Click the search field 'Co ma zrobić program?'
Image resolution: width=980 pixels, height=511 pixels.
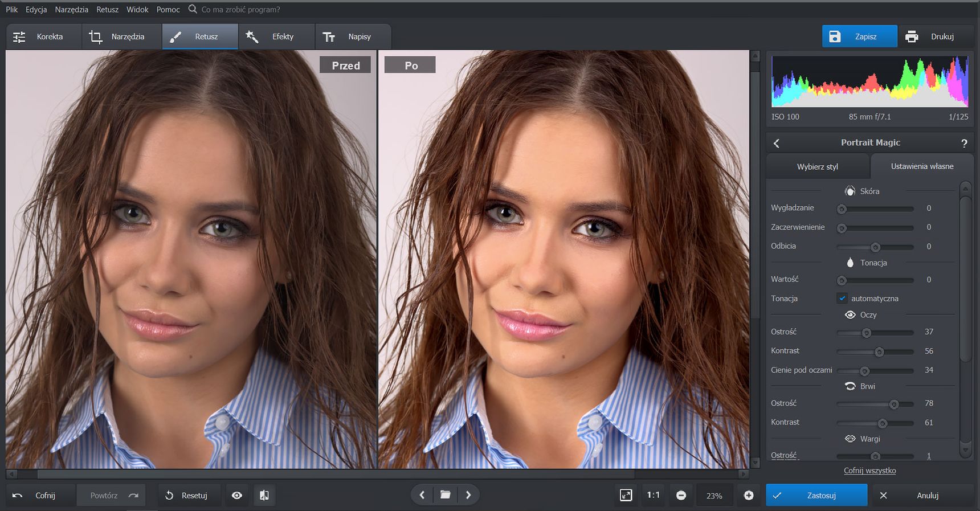240,10
